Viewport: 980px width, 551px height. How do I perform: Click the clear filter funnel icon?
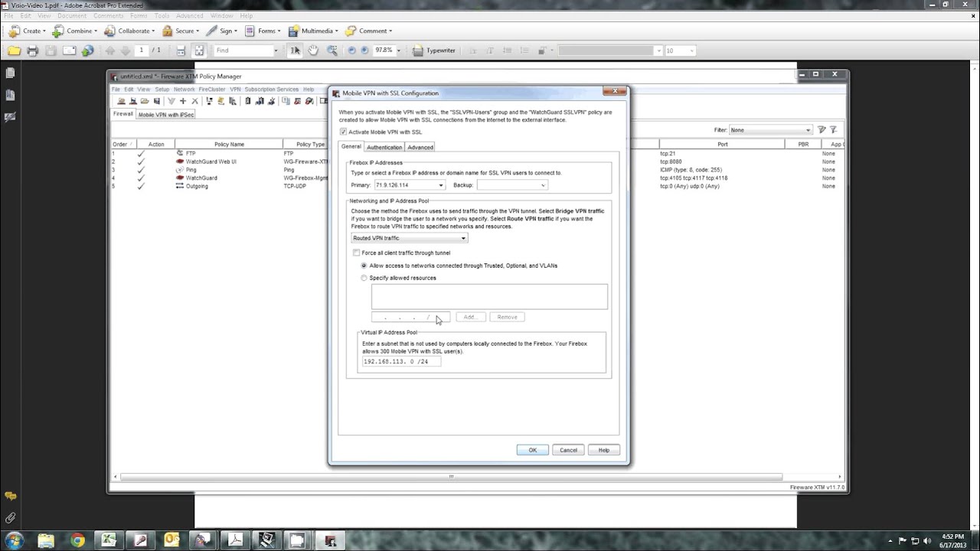point(833,130)
